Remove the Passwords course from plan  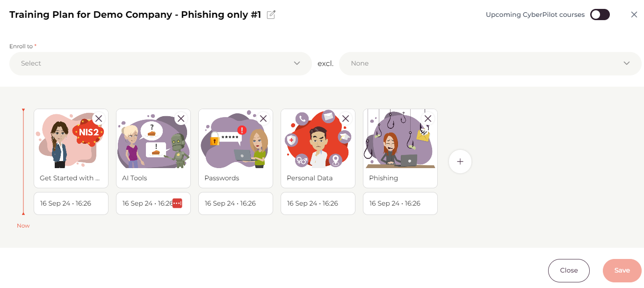[263, 118]
